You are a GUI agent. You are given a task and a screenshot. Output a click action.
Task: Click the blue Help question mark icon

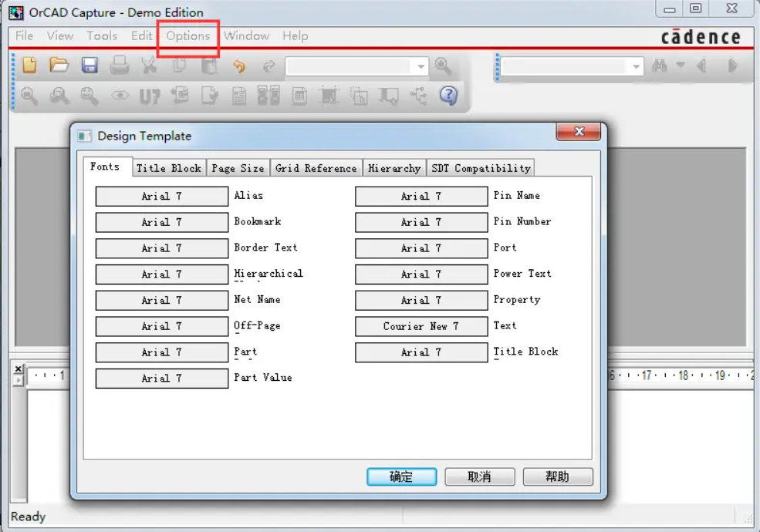tap(449, 96)
